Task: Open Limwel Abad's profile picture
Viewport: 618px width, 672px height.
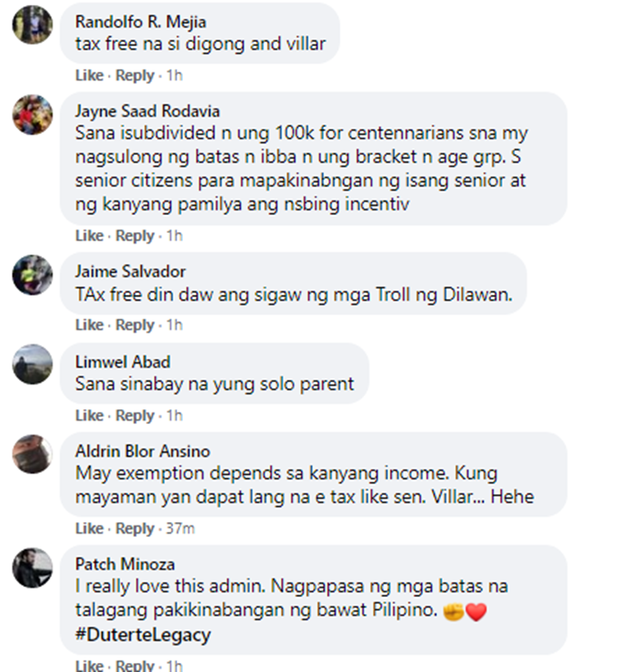Action: (x=32, y=364)
